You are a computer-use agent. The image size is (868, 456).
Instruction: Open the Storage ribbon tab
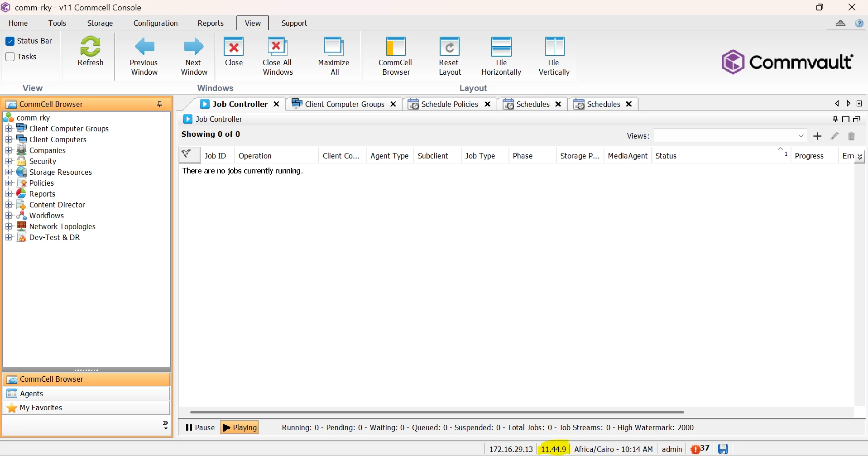coord(100,23)
